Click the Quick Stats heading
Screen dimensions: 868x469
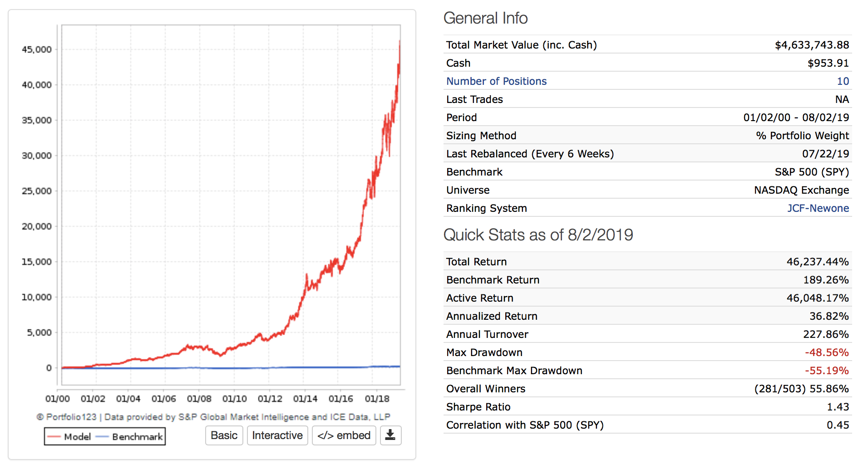(538, 235)
